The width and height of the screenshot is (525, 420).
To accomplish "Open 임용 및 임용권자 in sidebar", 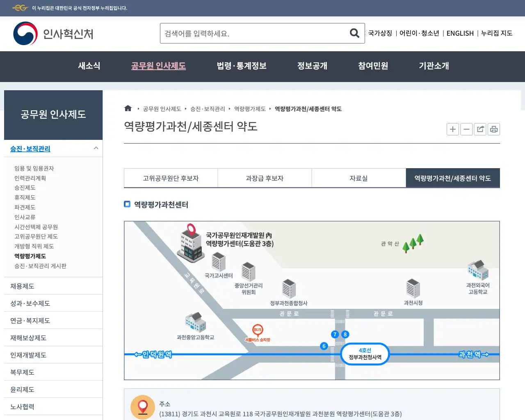I will click(x=34, y=168).
